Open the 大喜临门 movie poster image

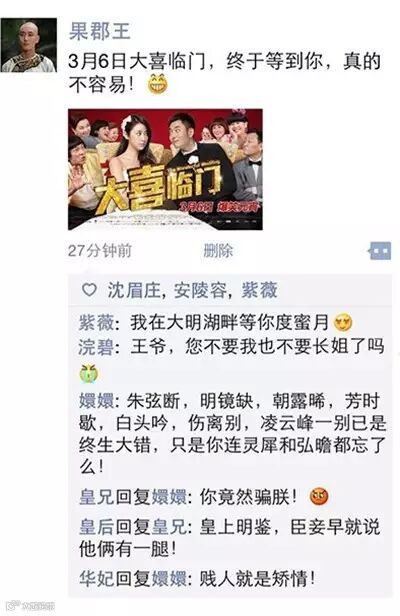click(x=165, y=169)
